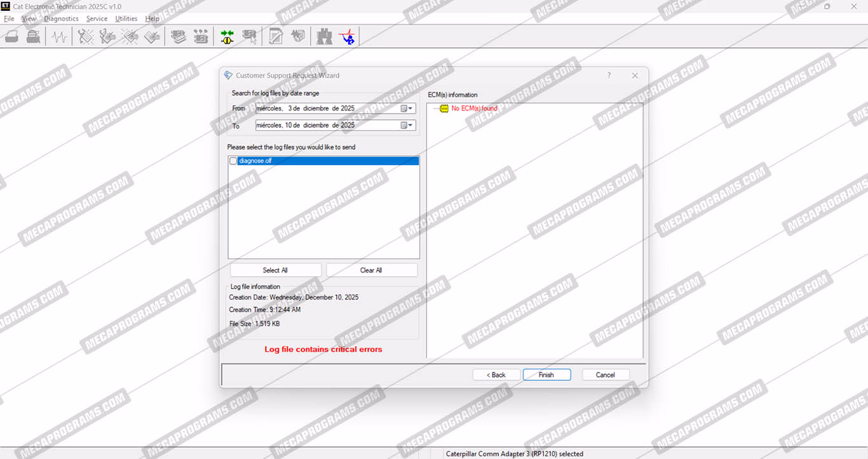Click the notepad with pencil toolbar icon

[276, 37]
